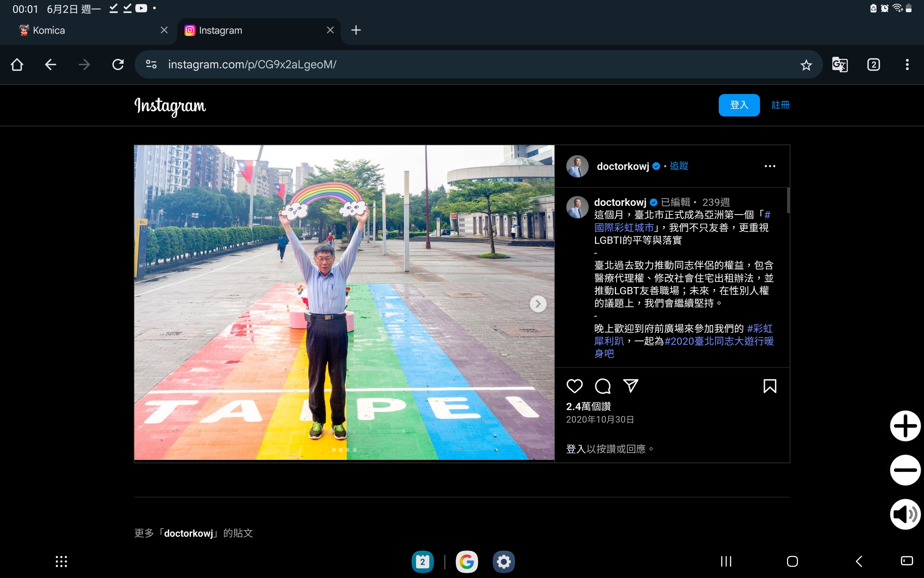Viewport: 924px width, 578px height.
Task: Share the post with the paper plane icon
Action: [x=631, y=386]
